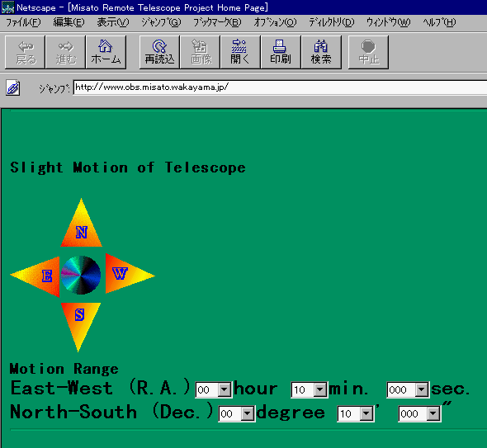The width and height of the screenshot is (487, 448).
Task: Open the ファイル(F) menu
Action: tap(23, 22)
